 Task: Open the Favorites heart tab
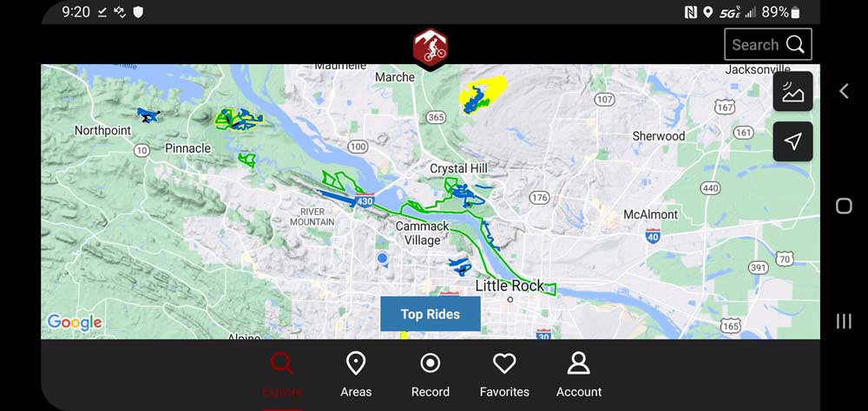(504, 375)
